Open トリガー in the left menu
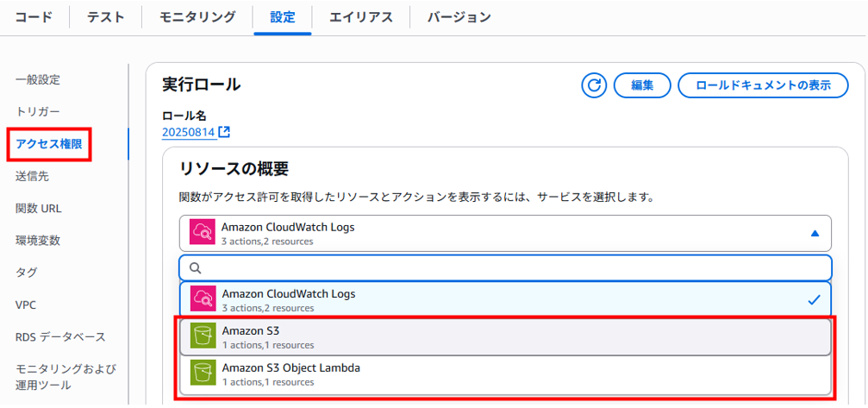 38,112
